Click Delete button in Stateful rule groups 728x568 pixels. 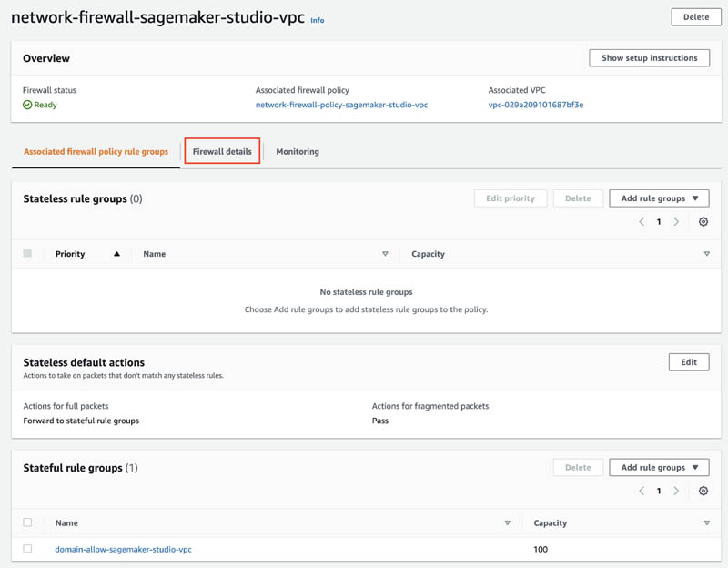tap(578, 467)
